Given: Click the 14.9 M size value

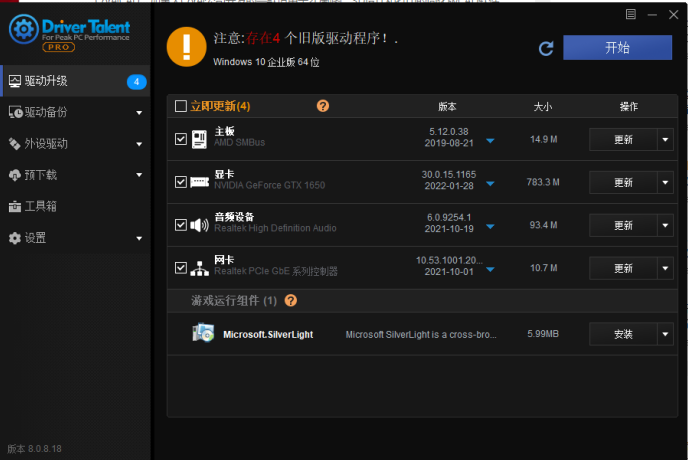Looking at the screenshot, I should (544, 139).
